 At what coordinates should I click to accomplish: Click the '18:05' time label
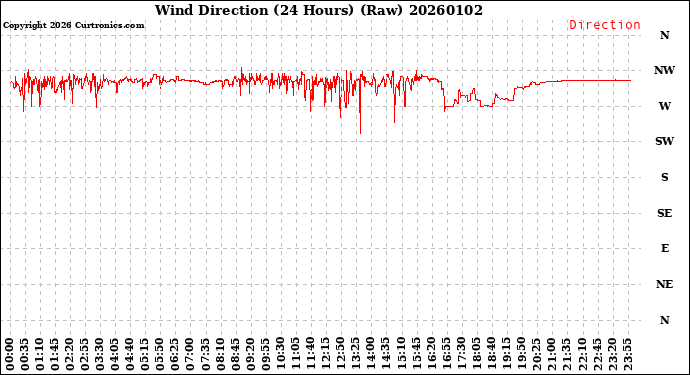pyautogui.click(x=476, y=355)
